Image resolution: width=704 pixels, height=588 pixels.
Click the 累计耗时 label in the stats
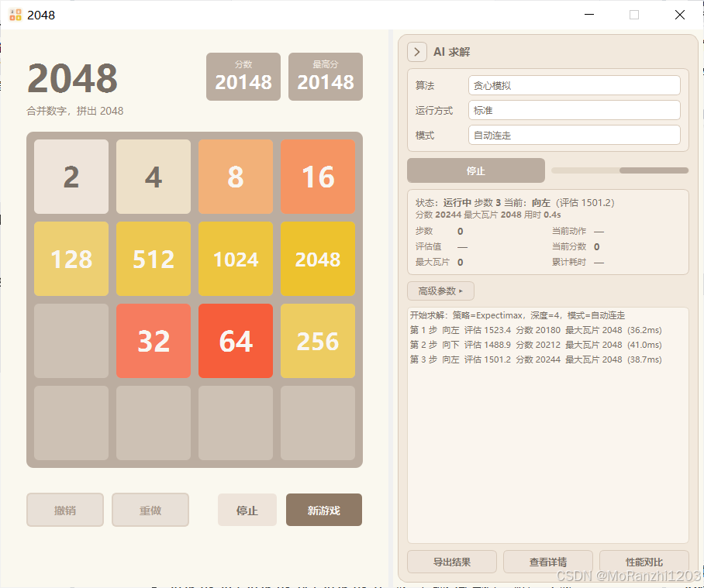click(x=569, y=263)
